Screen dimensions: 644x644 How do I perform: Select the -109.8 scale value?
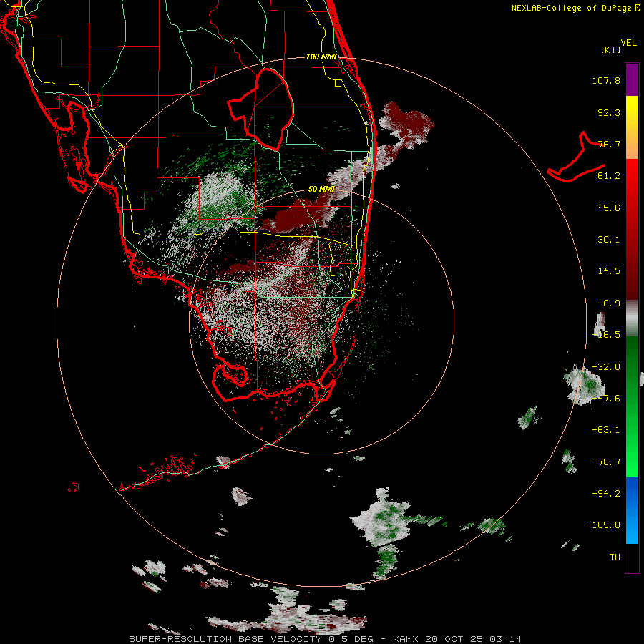pos(603,525)
